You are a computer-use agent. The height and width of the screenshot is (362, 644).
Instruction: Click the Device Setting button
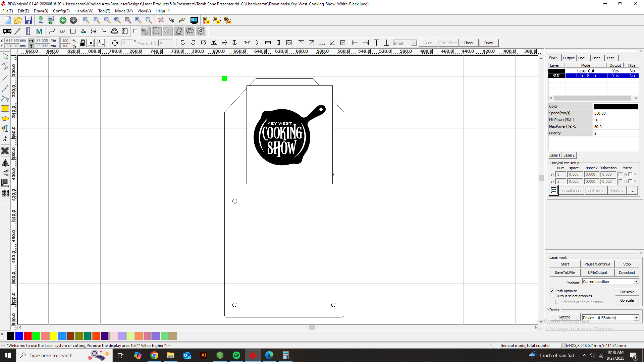pyautogui.click(x=565, y=317)
